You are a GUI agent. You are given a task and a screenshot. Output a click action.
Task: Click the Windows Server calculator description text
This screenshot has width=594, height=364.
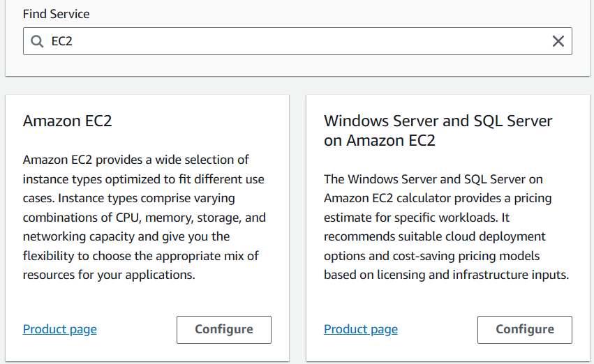tap(446, 227)
